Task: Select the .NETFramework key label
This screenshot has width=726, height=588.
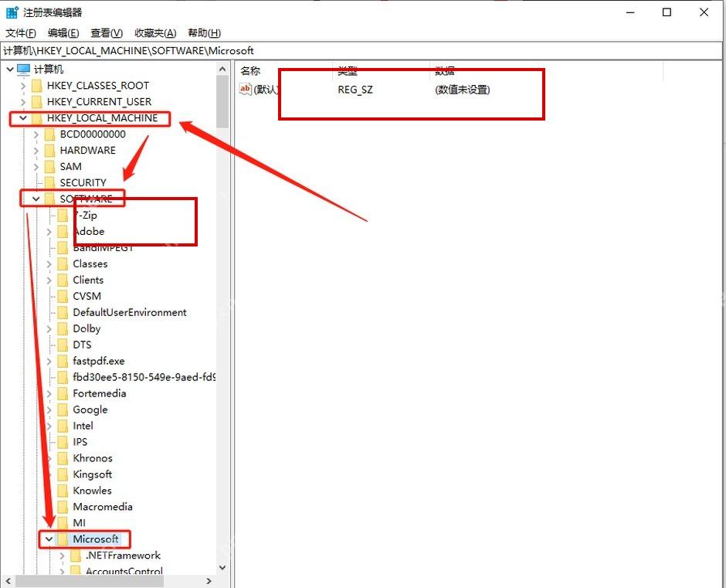Action: [123, 555]
